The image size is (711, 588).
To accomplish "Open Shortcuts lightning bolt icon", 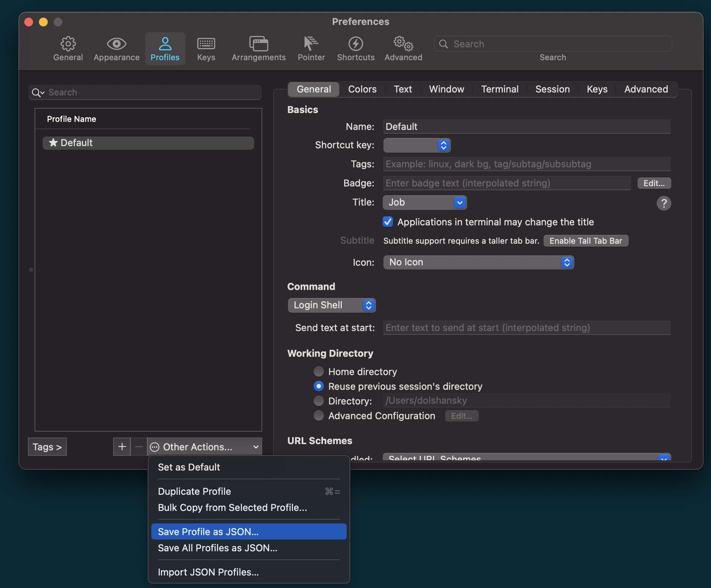I will click(355, 44).
